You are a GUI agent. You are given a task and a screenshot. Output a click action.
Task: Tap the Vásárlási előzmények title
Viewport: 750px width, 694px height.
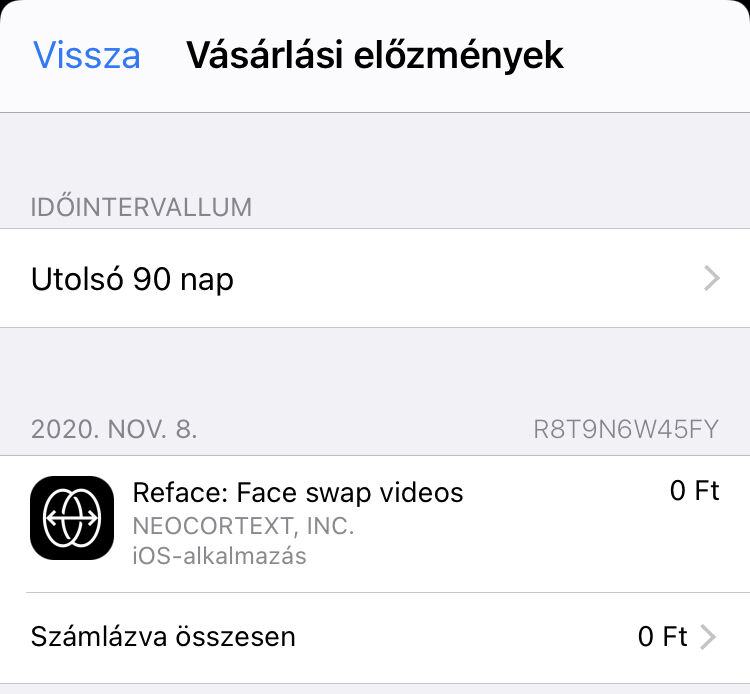tap(375, 55)
